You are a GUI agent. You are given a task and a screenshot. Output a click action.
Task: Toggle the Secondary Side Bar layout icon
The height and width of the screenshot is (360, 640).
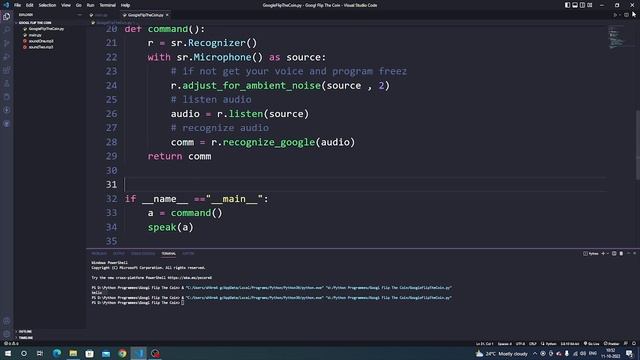click(x=582, y=5)
